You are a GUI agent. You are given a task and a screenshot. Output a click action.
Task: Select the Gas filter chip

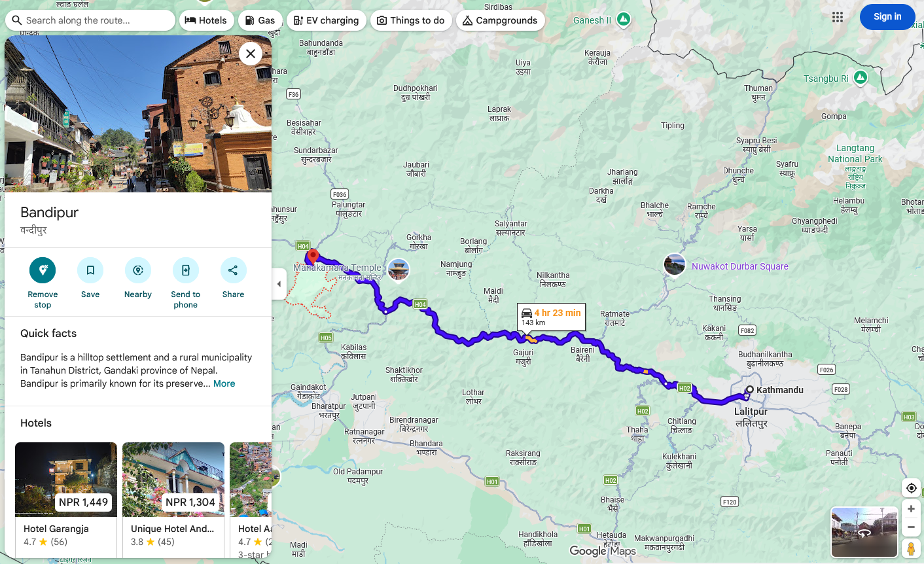click(260, 20)
